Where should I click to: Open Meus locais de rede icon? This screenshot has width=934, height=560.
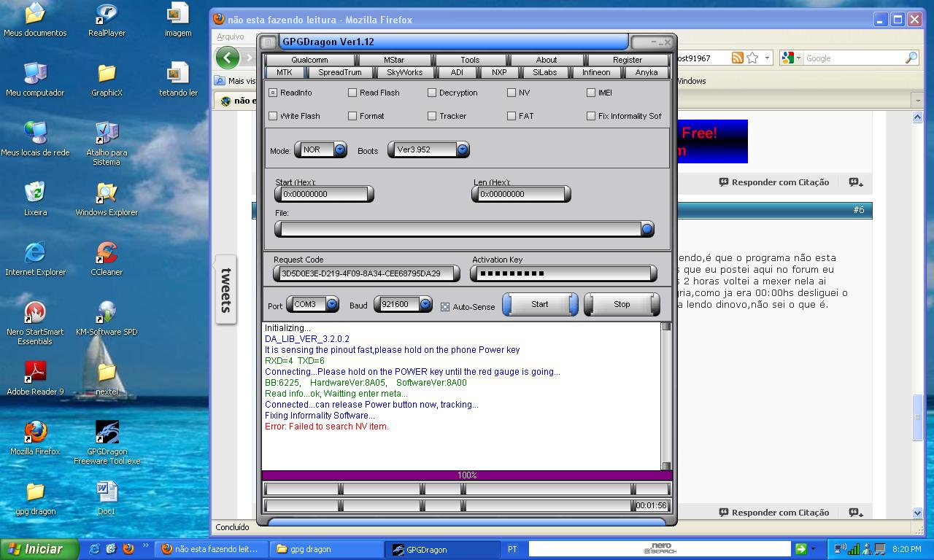(x=35, y=139)
